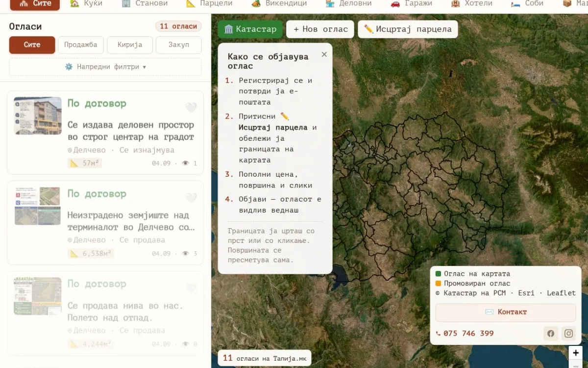Click the 57м² area tag

(85, 163)
